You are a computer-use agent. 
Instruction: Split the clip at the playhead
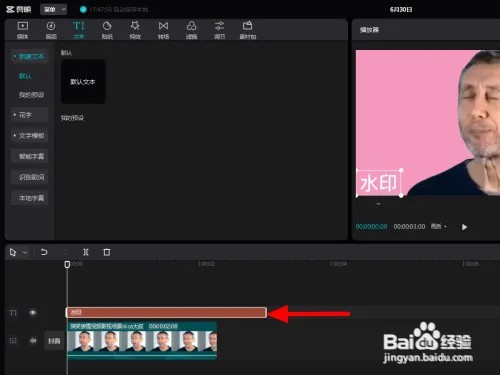[86, 252]
